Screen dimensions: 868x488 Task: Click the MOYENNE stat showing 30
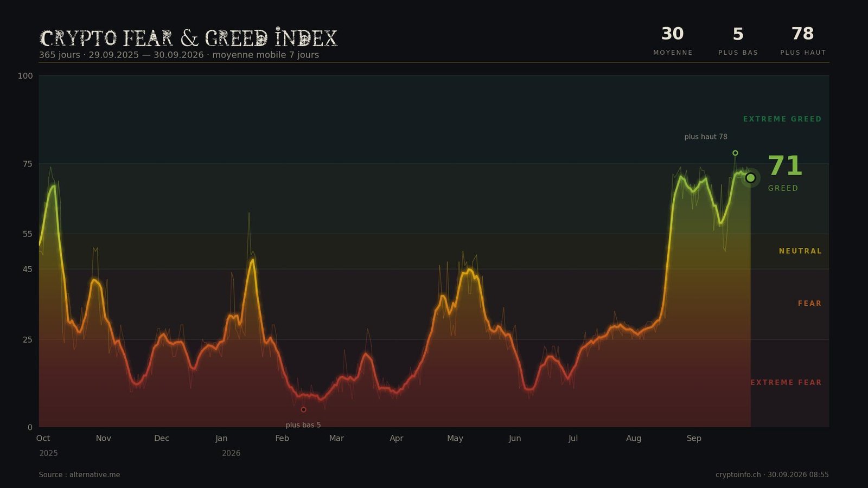click(673, 41)
